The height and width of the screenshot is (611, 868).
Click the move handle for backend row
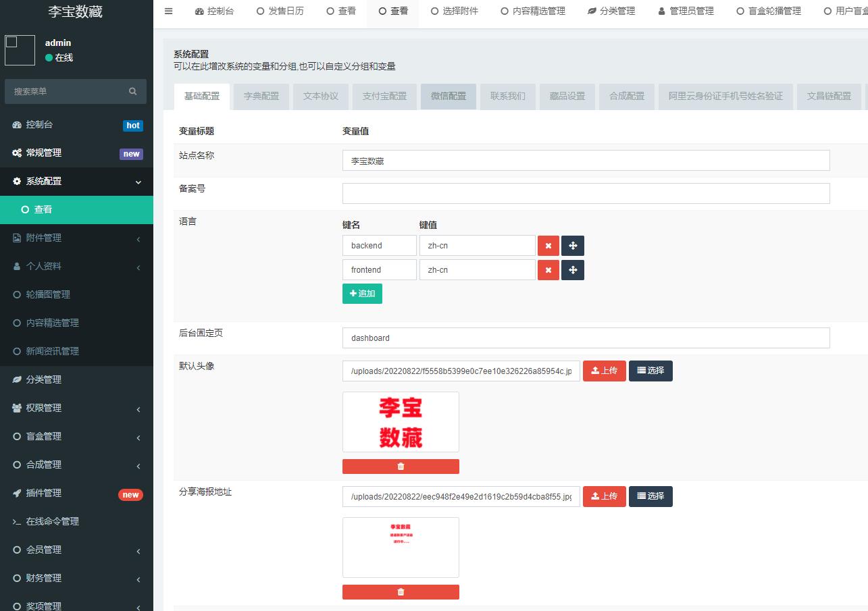[x=573, y=246]
